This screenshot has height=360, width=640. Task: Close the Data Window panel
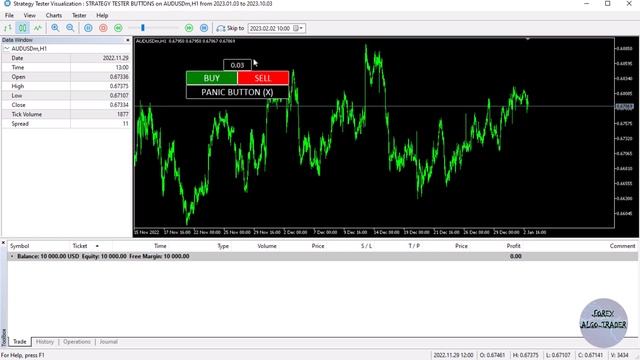[127, 40]
